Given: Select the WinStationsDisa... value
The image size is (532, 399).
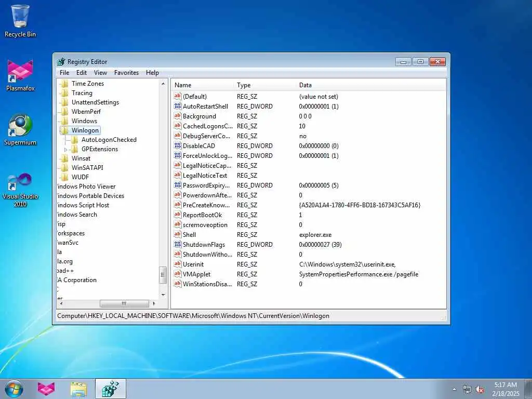Looking at the screenshot, I should click(207, 284).
